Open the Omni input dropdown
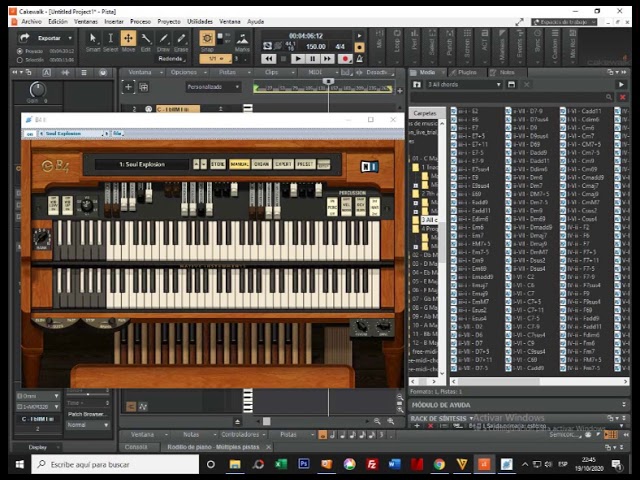This screenshot has width=640, height=480. coord(38,396)
